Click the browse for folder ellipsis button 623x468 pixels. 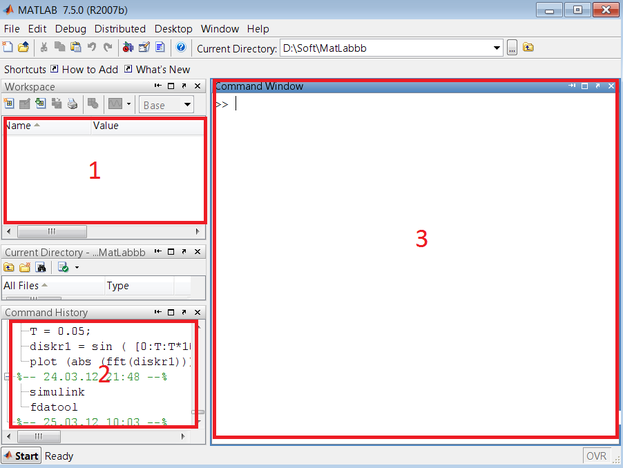point(512,48)
